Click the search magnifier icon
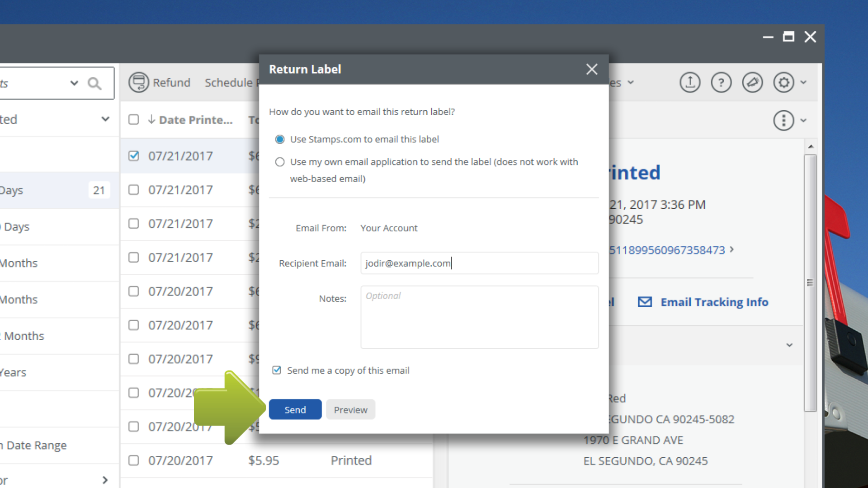Viewport: 868px width, 488px height. coord(94,84)
